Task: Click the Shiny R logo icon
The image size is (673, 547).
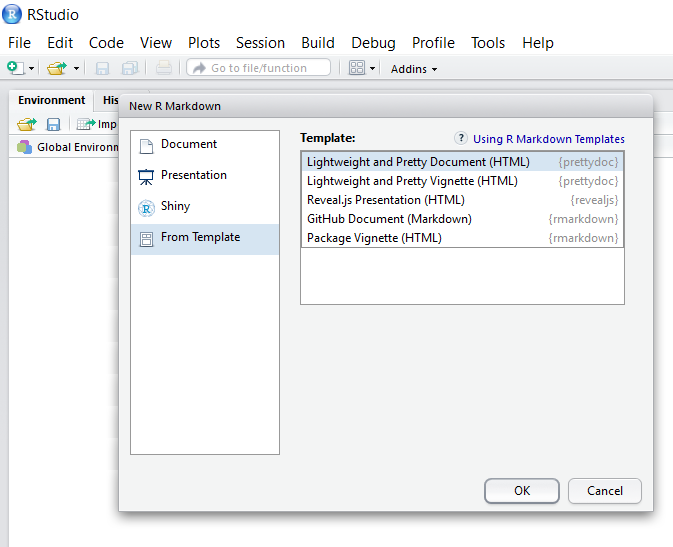Action: pyautogui.click(x=146, y=208)
